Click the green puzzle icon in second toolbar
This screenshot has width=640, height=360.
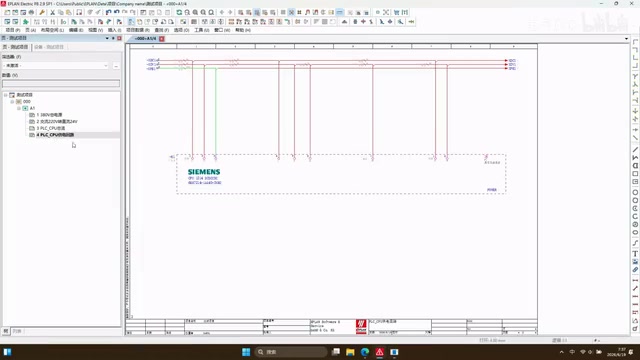[25, 22]
